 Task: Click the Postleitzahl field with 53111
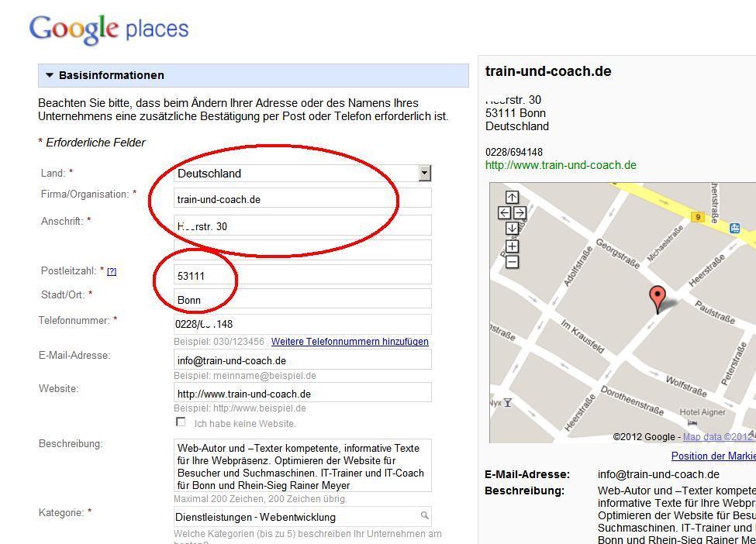tap(302, 274)
